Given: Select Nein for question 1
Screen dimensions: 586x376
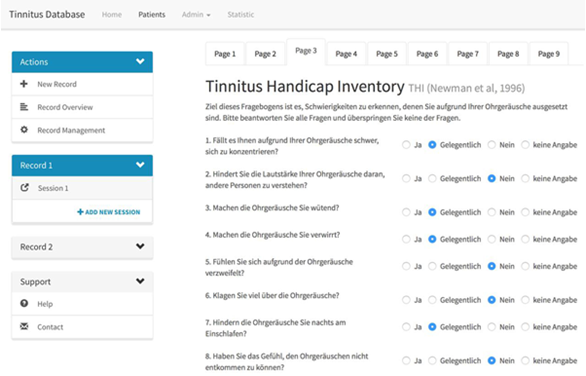Looking at the screenshot, I should point(492,145).
